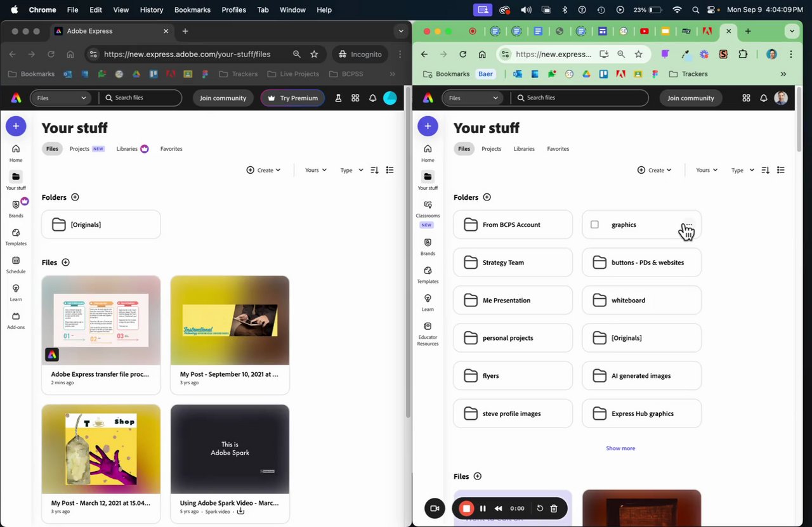The image size is (812, 527).
Task: Switch to Libraries tab in Incognito window
Action: point(132,149)
